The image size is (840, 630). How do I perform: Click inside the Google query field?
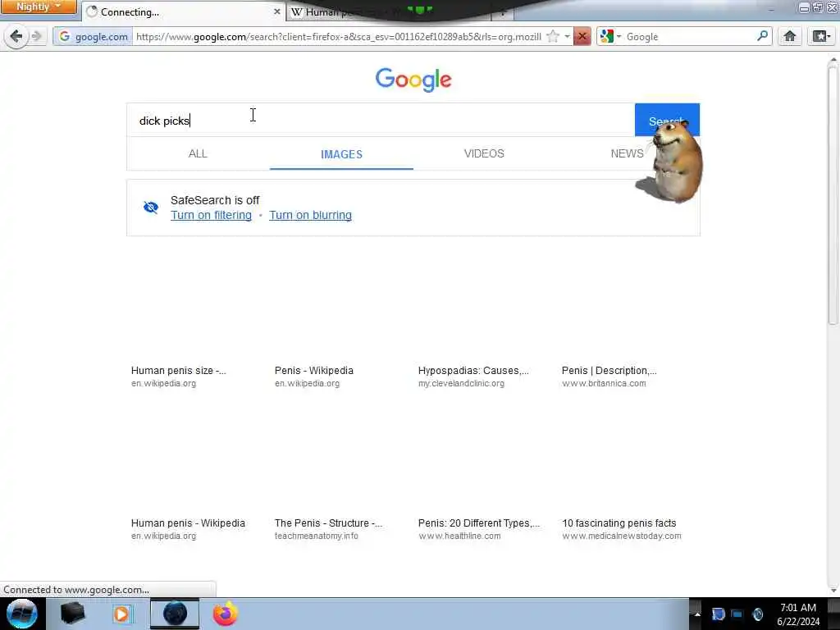tap(381, 120)
